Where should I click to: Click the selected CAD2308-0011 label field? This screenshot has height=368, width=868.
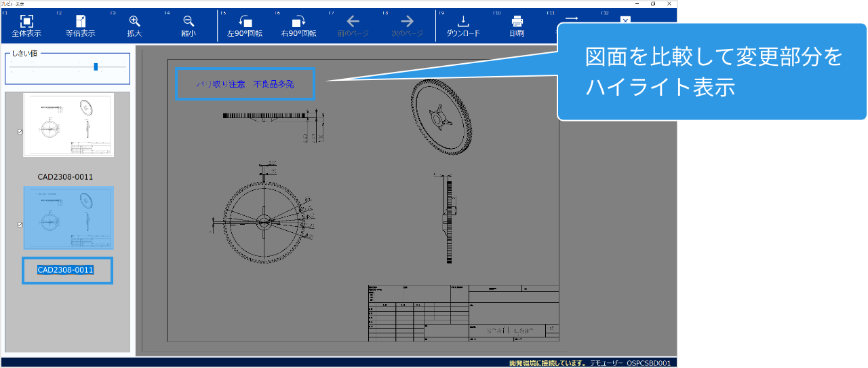tap(67, 270)
